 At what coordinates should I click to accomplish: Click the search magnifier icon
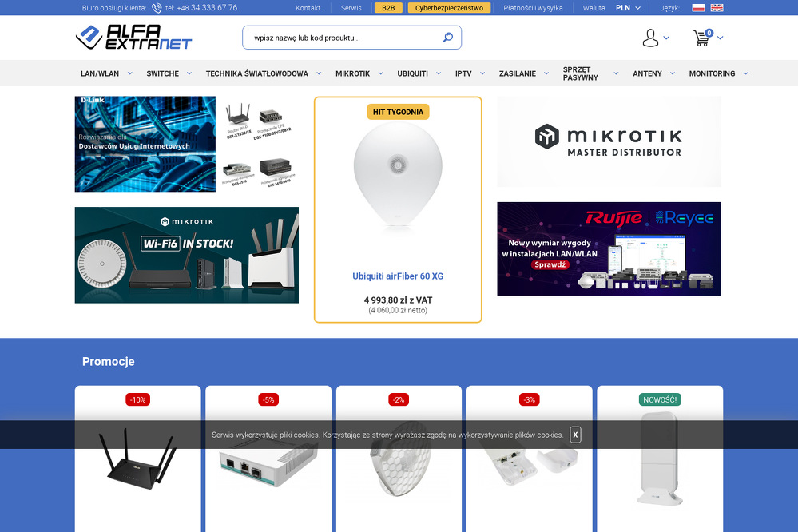(448, 38)
